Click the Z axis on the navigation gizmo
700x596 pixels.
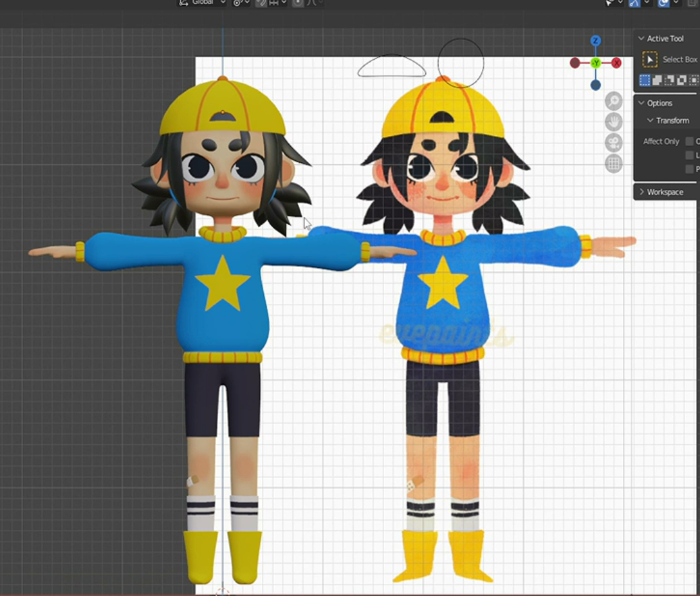pos(596,41)
